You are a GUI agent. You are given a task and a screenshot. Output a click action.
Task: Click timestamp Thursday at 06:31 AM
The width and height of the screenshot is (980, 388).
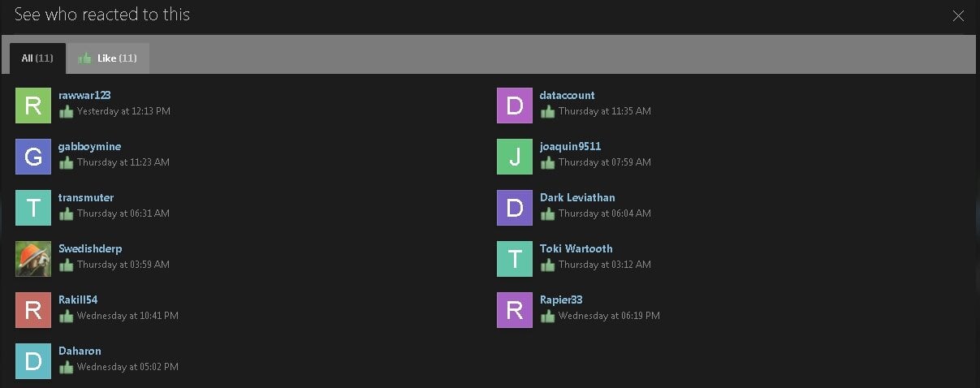click(x=123, y=213)
